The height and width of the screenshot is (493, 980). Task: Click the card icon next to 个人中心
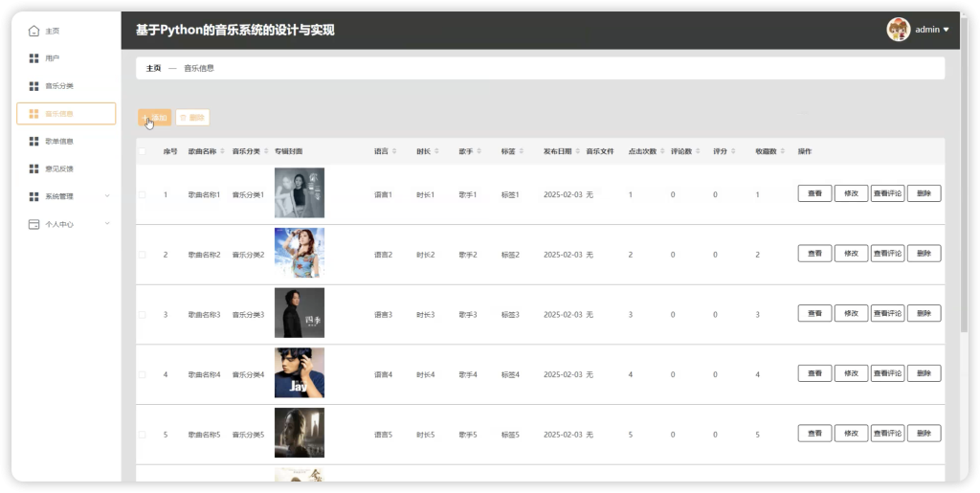coord(33,224)
